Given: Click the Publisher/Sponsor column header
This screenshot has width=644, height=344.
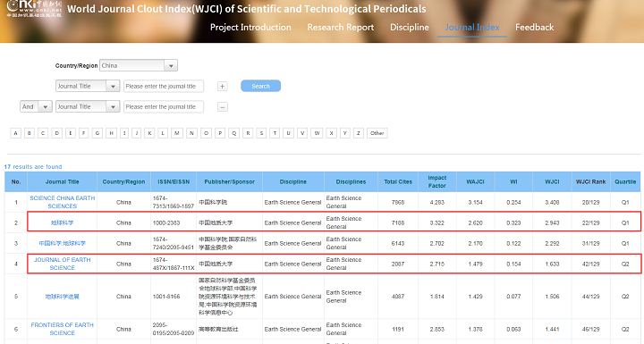Looking at the screenshot, I should 229,181.
